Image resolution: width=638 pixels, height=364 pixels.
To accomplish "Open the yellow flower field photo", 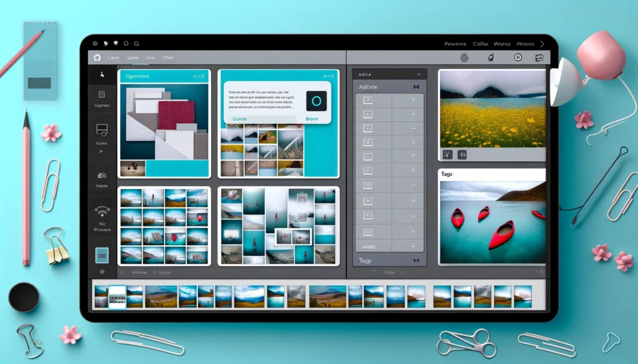I will [492, 109].
